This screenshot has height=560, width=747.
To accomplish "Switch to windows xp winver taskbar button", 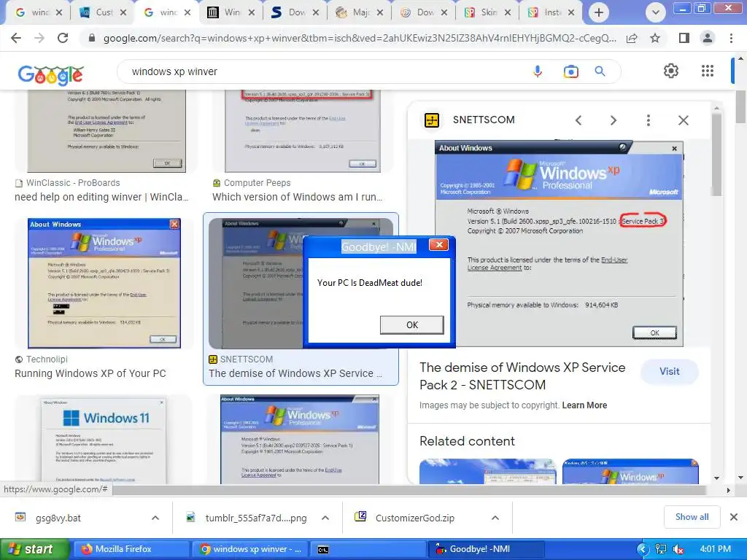I will (x=250, y=549).
